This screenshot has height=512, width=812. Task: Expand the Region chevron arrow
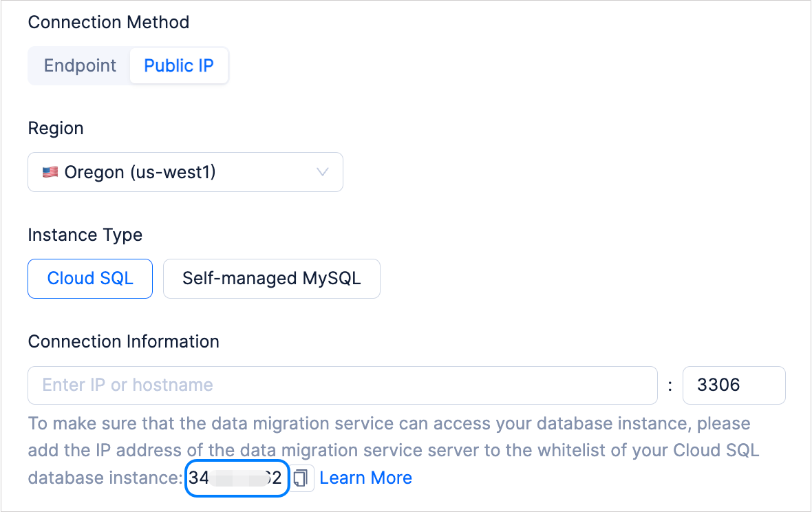tap(322, 172)
